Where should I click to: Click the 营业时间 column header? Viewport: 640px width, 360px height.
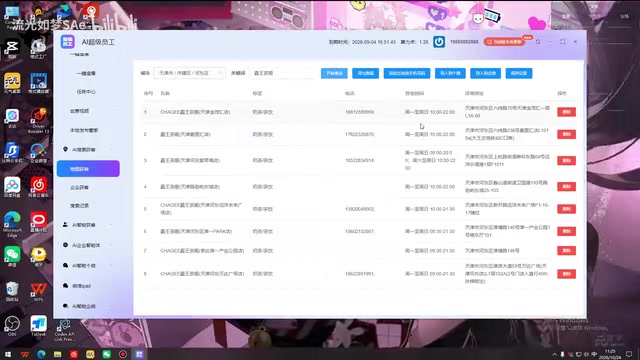click(x=414, y=93)
